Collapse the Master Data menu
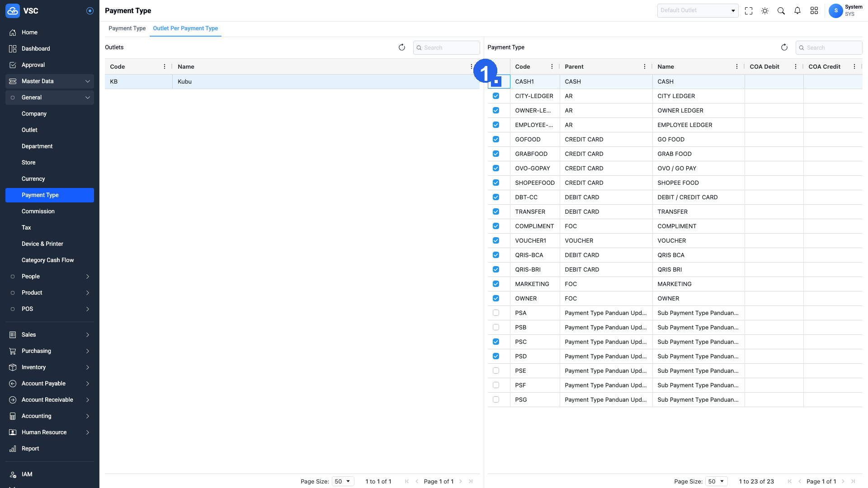Image resolution: width=868 pixels, height=488 pixels. 50,81
